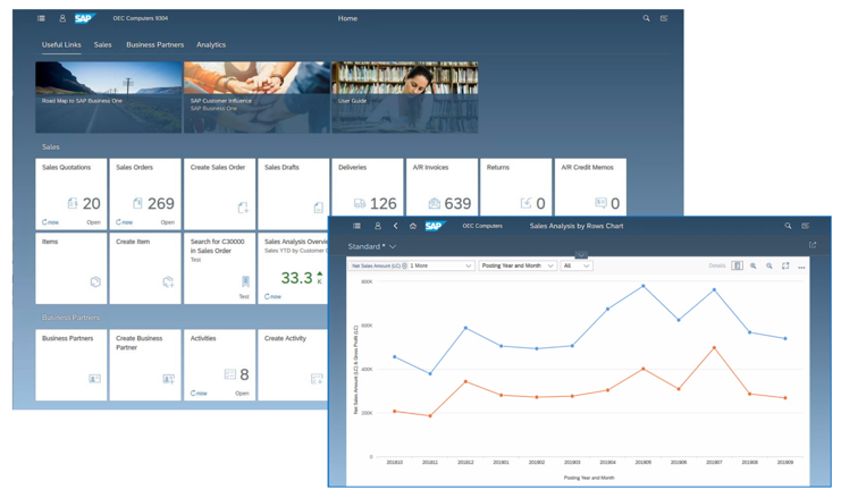Open the Activities tile
The image size is (841, 498).
219,365
